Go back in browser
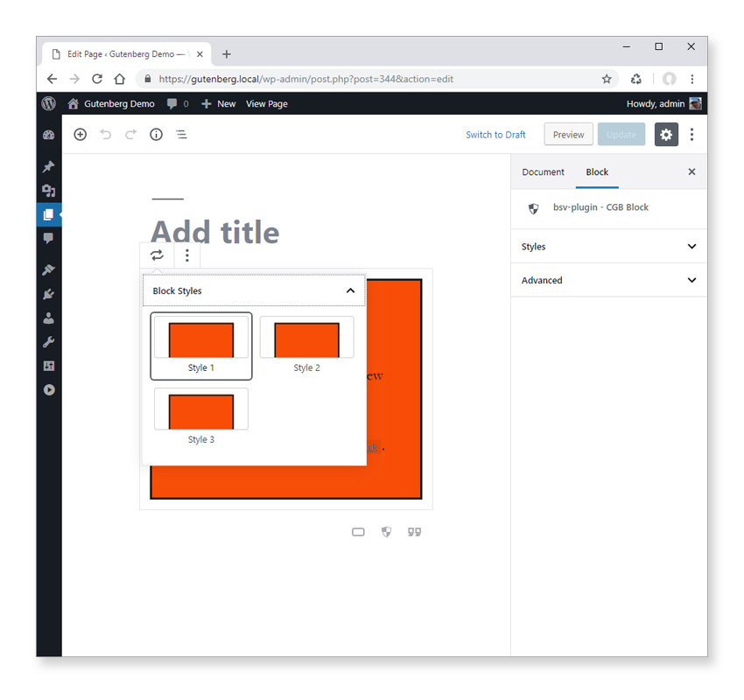744x700 pixels. 53,80
